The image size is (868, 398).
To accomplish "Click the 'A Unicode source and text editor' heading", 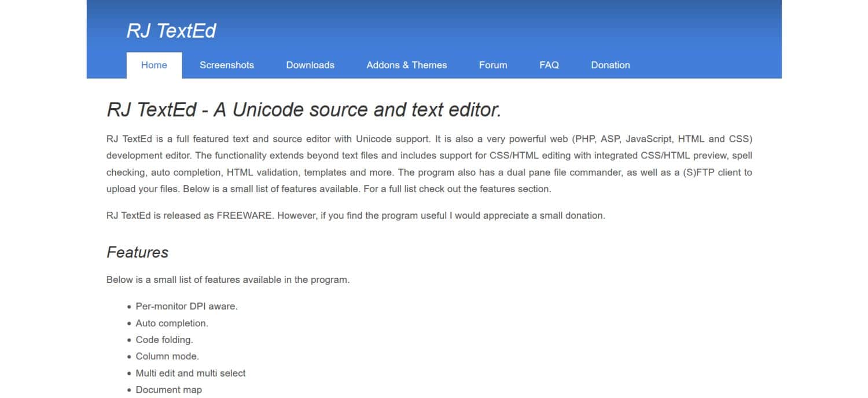I will (304, 110).
